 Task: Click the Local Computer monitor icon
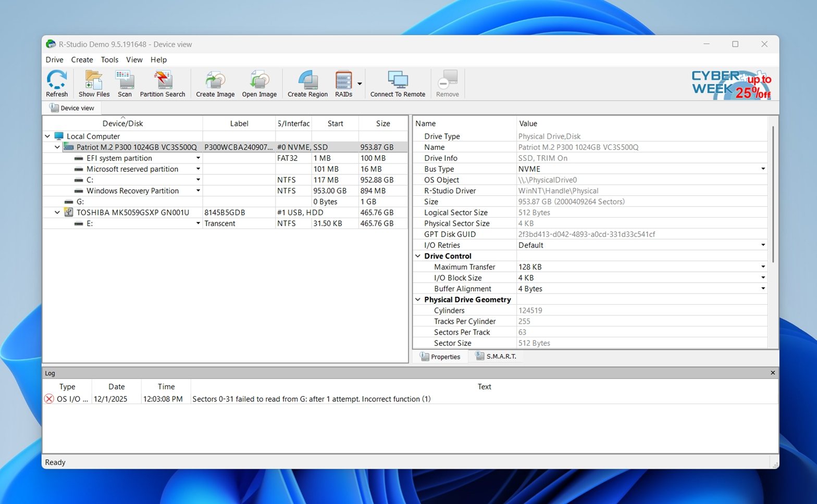[59, 136]
